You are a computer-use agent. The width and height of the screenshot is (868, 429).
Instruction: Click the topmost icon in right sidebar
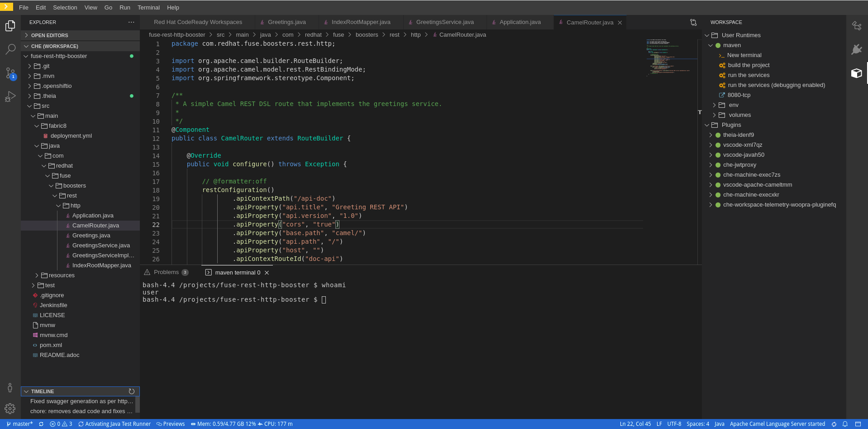tap(856, 26)
